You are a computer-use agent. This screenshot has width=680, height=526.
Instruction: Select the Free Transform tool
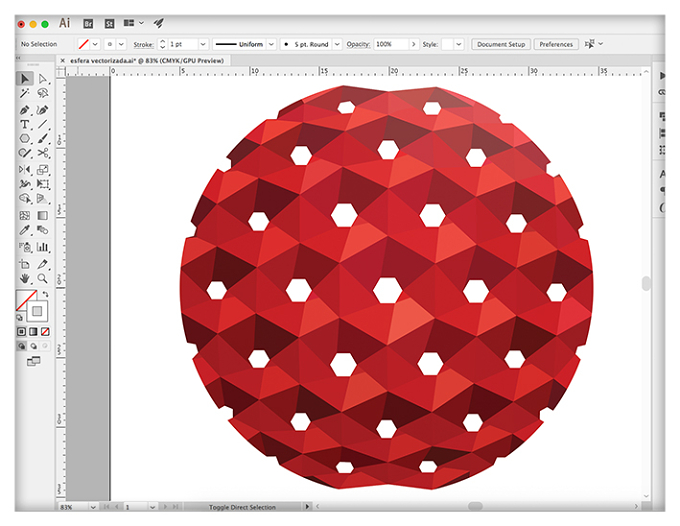pyautogui.click(x=42, y=184)
